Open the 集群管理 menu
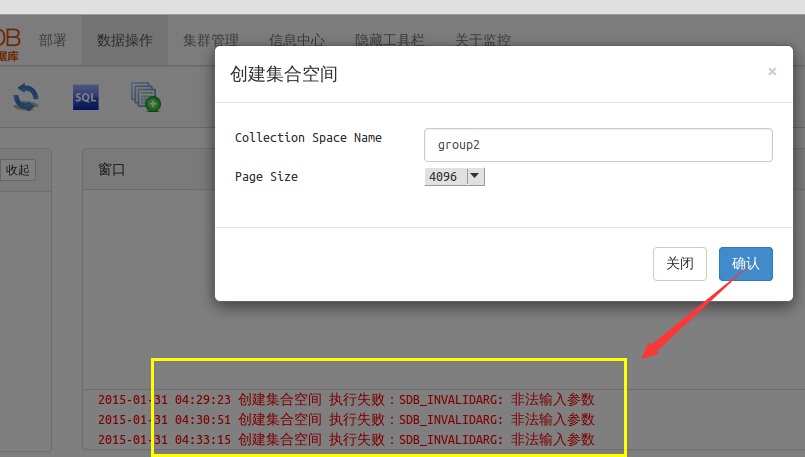 pos(211,41)
